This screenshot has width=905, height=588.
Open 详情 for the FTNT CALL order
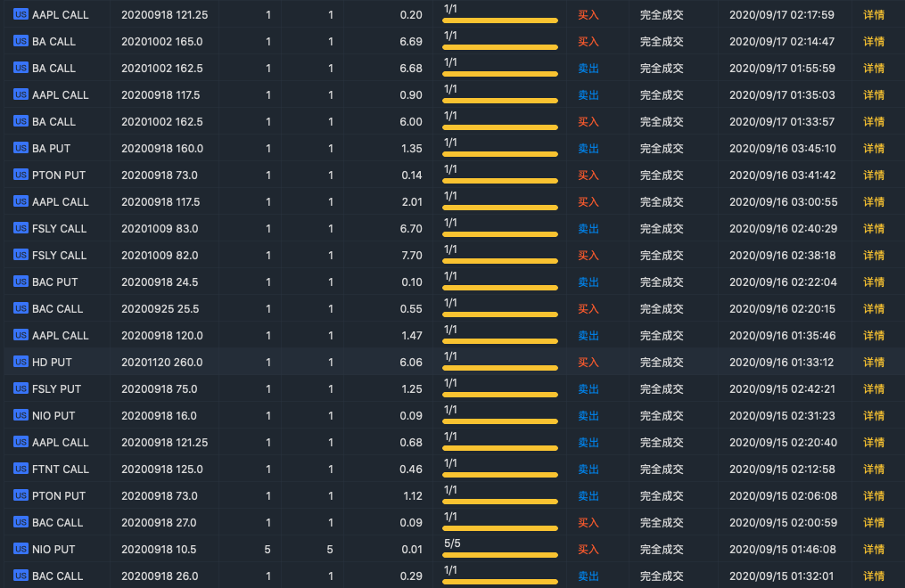pyautogui.click(x=874, y=470)
